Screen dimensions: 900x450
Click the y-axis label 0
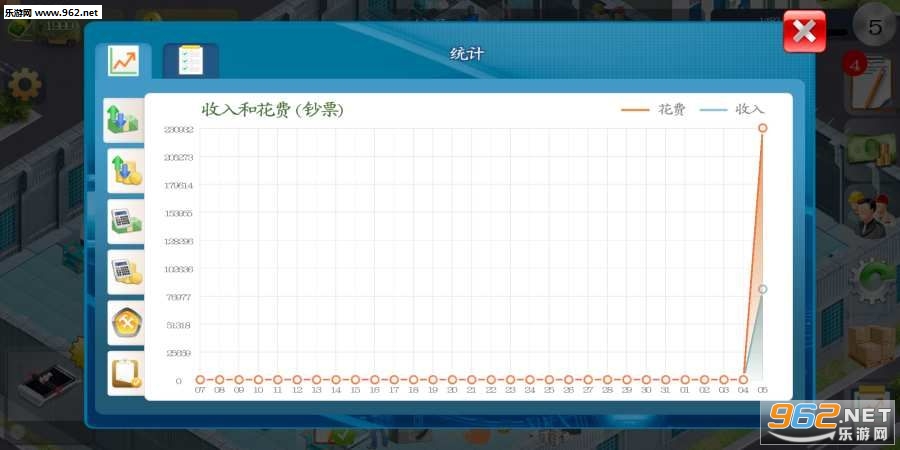tap(179, 381)
